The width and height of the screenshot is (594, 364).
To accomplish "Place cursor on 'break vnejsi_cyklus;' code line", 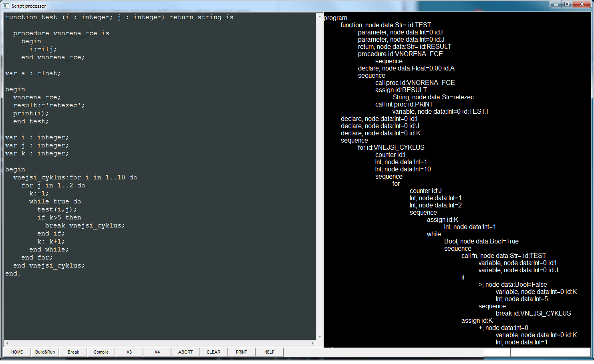I will (x=85, y=225).
